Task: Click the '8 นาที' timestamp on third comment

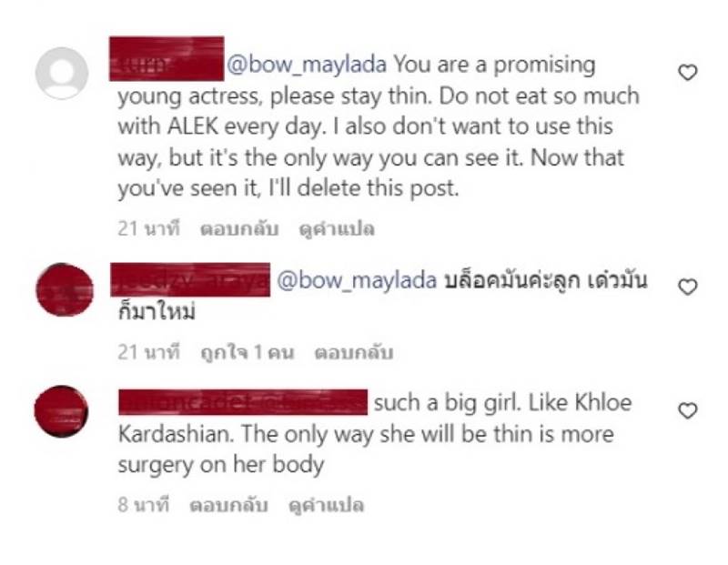Action: pyautogui.click(x=144, y=505)
